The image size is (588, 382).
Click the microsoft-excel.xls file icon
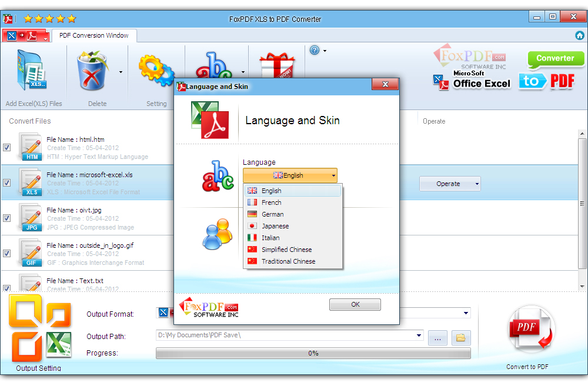[31, 182]
